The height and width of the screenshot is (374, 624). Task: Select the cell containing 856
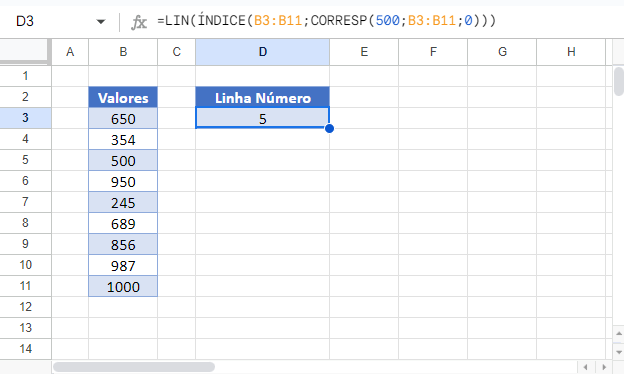(123, 244)
